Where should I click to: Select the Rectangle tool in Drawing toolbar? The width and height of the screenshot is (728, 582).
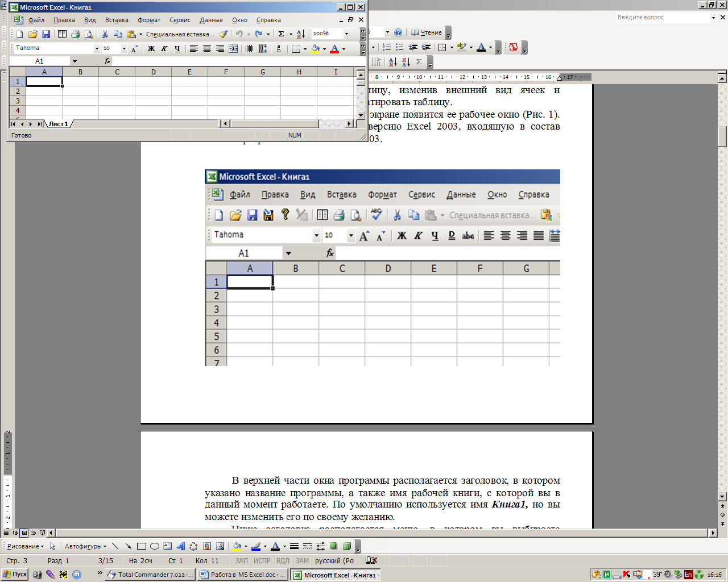(142, 546)
